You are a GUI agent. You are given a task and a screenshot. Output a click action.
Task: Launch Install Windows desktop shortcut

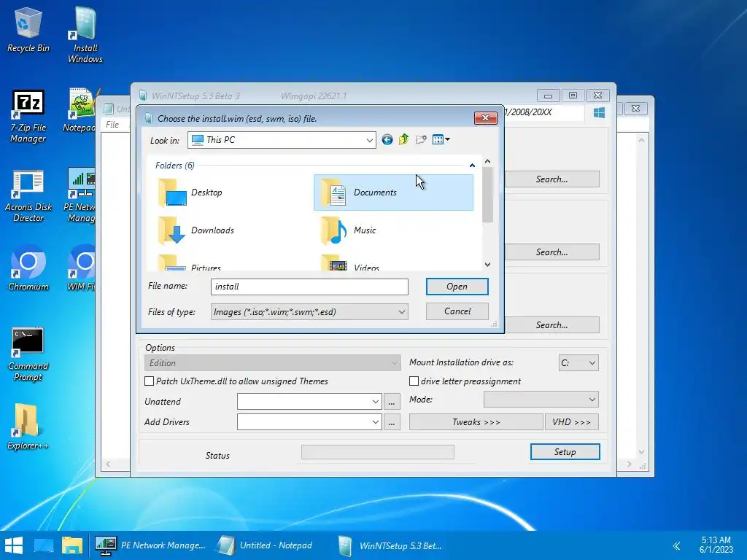pos(85,36)
